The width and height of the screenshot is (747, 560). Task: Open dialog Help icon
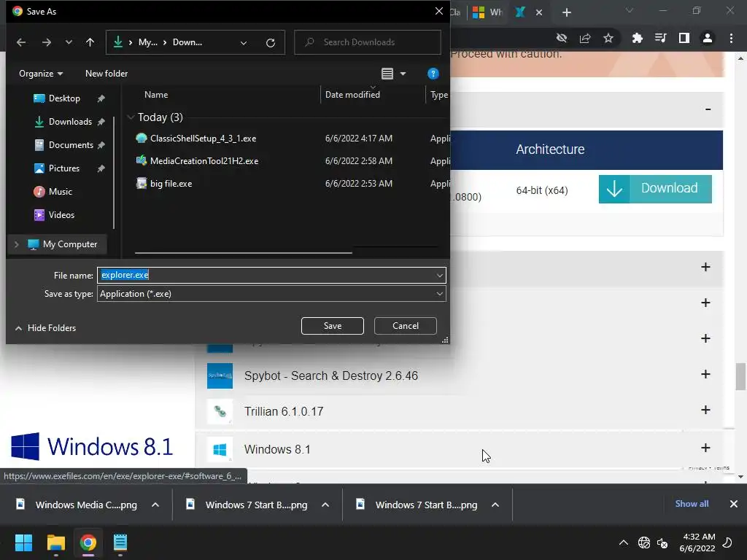(433, 74)
